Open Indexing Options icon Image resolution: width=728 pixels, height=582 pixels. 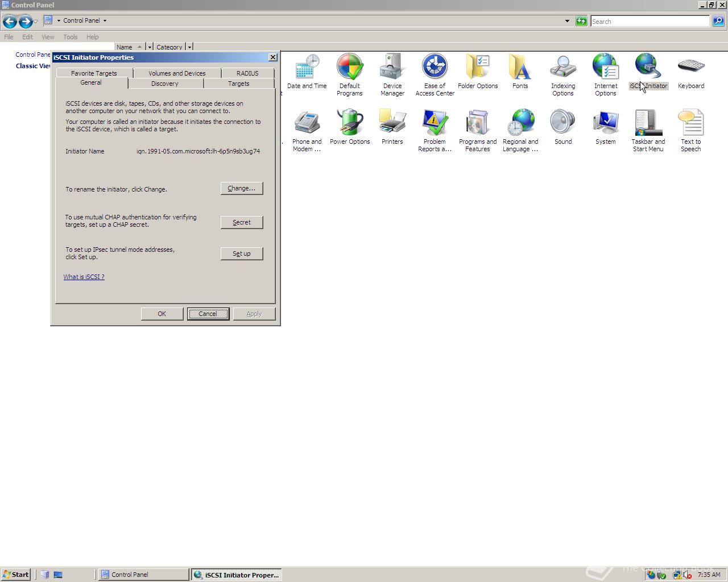[563, 75]
